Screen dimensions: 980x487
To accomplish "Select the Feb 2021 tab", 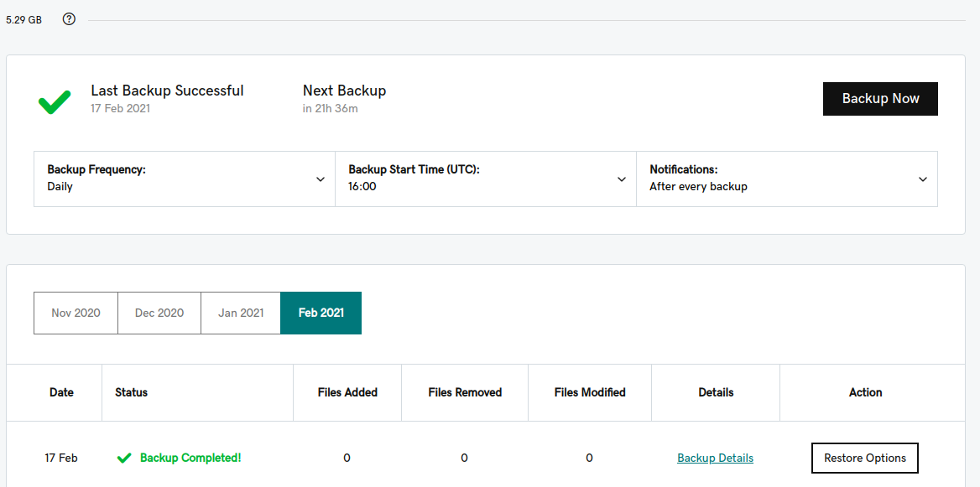I will click(x=321, y=313).
